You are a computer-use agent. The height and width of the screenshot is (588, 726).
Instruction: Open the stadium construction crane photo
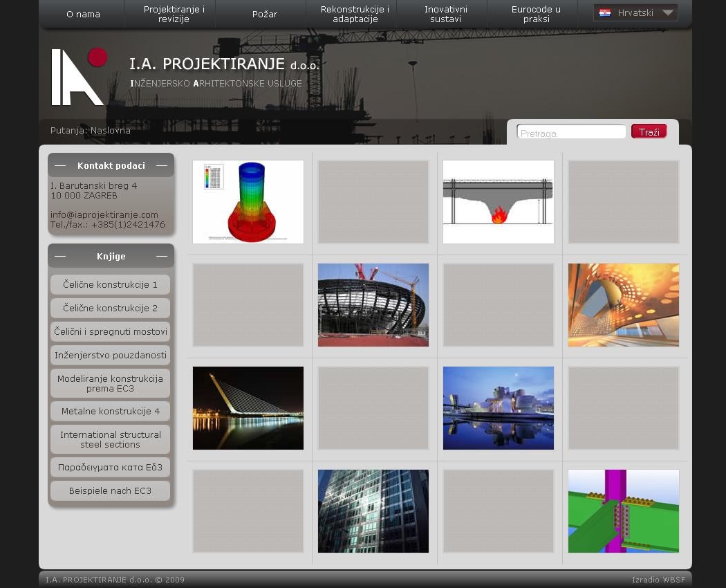point(373,305)
